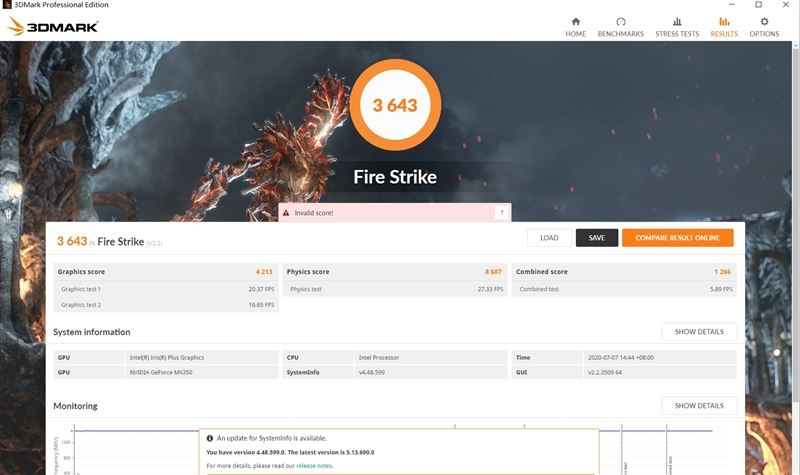Click the 3DMark app icon in title bar
Image resolution: width=800 pixels, height=475 pixels.
coord(7,5)
